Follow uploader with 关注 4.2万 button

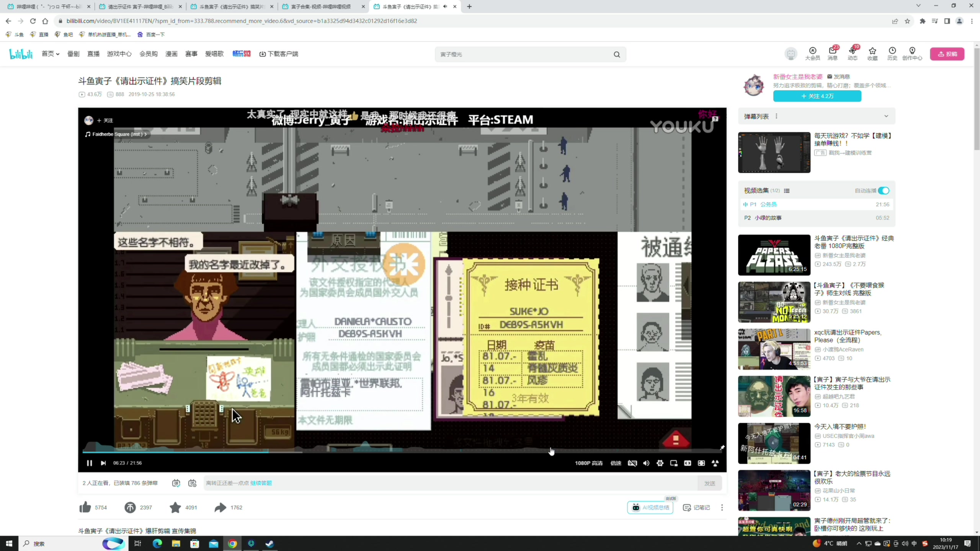tap(817, 96)
